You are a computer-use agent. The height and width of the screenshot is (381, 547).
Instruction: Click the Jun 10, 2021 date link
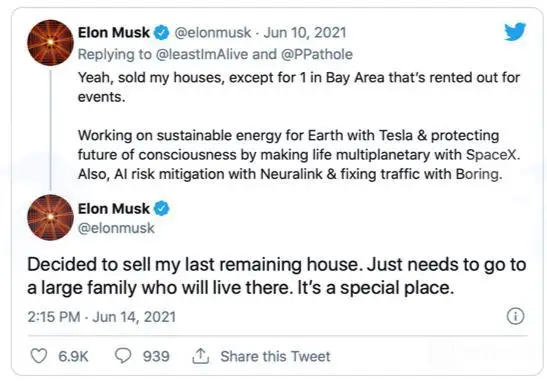[305, 32]
